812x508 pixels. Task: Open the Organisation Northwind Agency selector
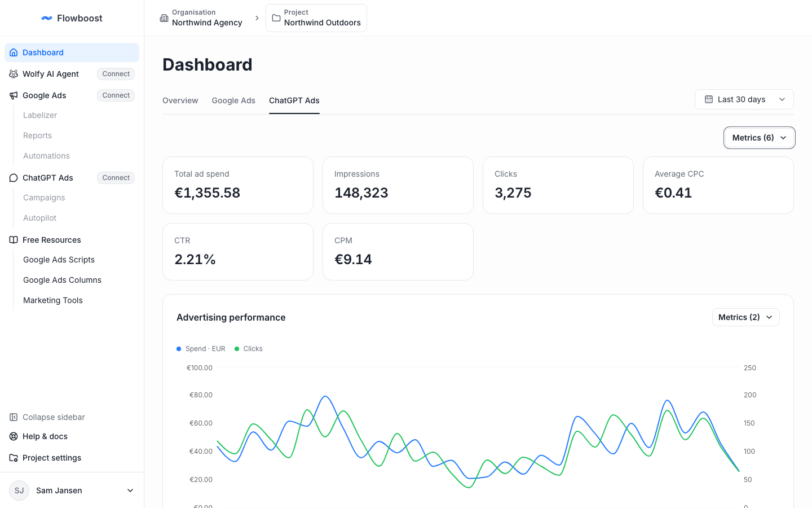pos(201,18)
